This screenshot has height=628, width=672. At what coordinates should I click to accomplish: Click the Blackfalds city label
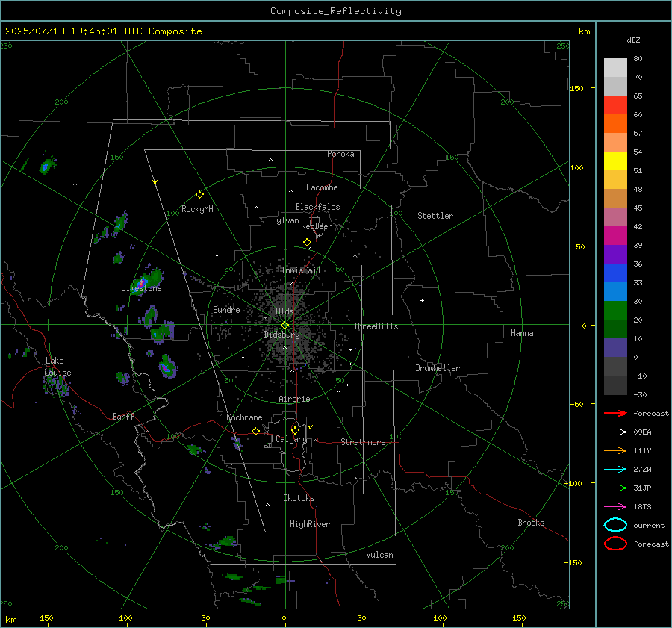[x=317, y=207]
